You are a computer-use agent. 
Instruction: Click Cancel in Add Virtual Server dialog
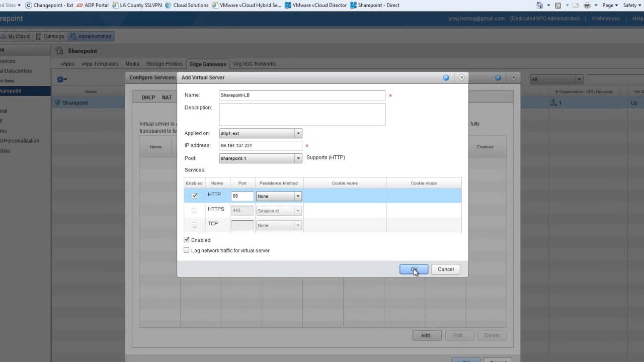[x=445, y=269]
